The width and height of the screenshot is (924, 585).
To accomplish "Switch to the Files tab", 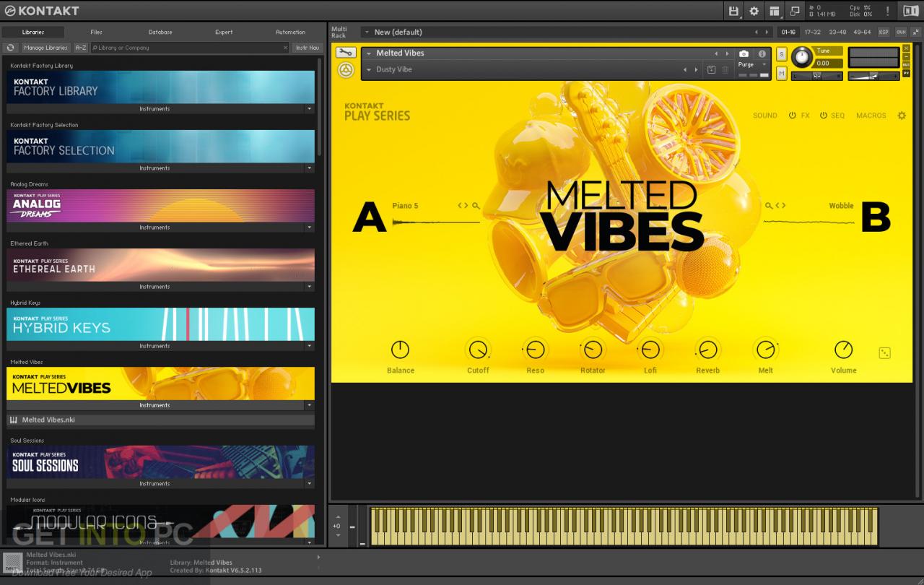I will (96, 32).
